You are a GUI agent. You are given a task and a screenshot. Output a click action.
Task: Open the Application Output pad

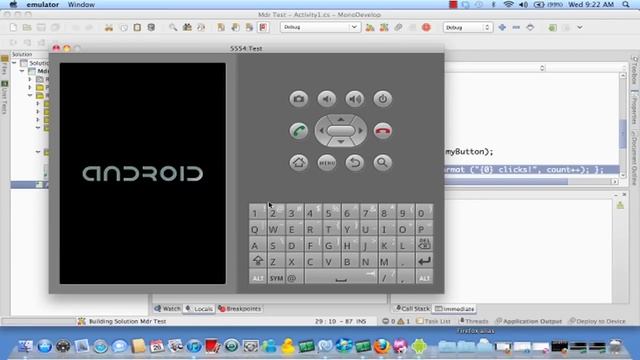(x=529, y=321)
